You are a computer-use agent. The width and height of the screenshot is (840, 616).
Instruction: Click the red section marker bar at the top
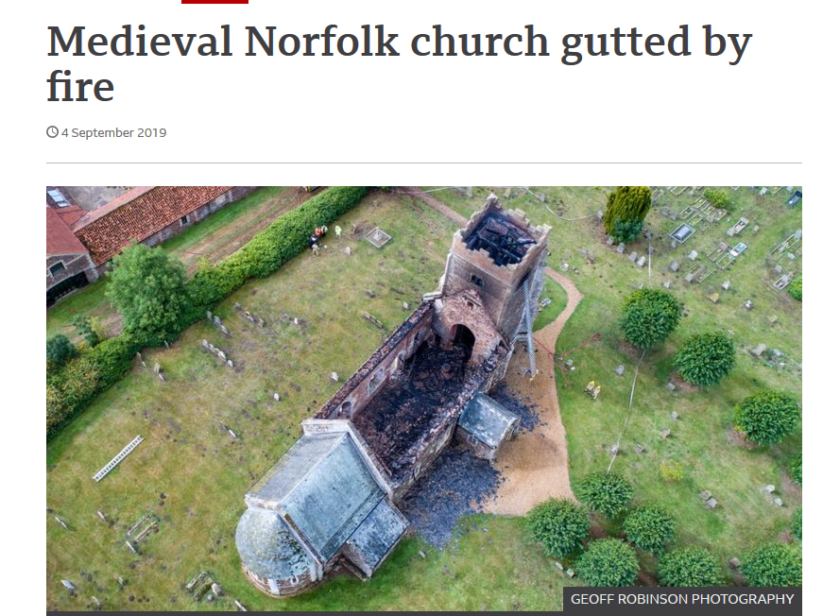[214, 2]
